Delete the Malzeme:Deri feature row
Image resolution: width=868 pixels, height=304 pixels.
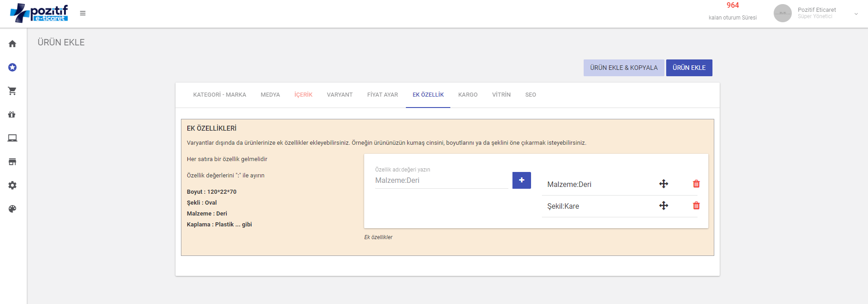pyautogui.click(x=696, y=184)
